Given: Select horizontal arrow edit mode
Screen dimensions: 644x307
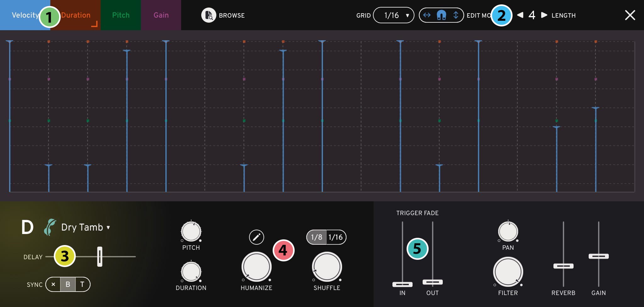Looking at the screenshot, I should point(427,15).
